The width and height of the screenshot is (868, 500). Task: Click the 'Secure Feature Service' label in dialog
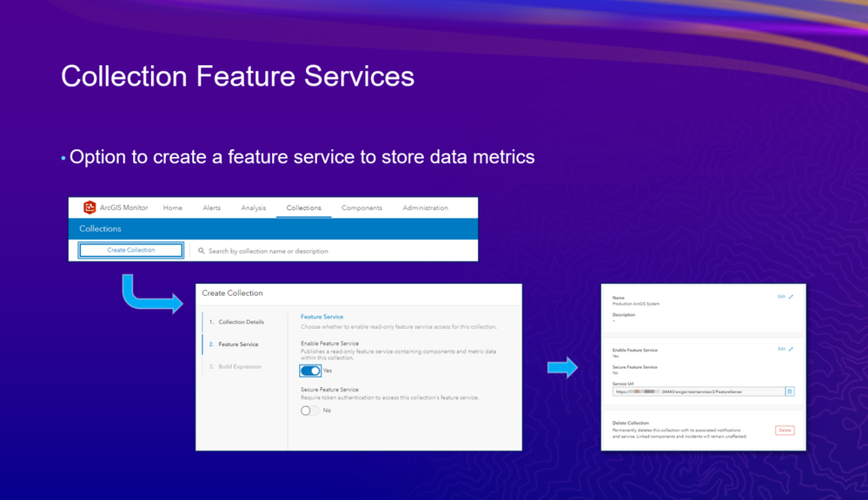[x=329, y=390]
